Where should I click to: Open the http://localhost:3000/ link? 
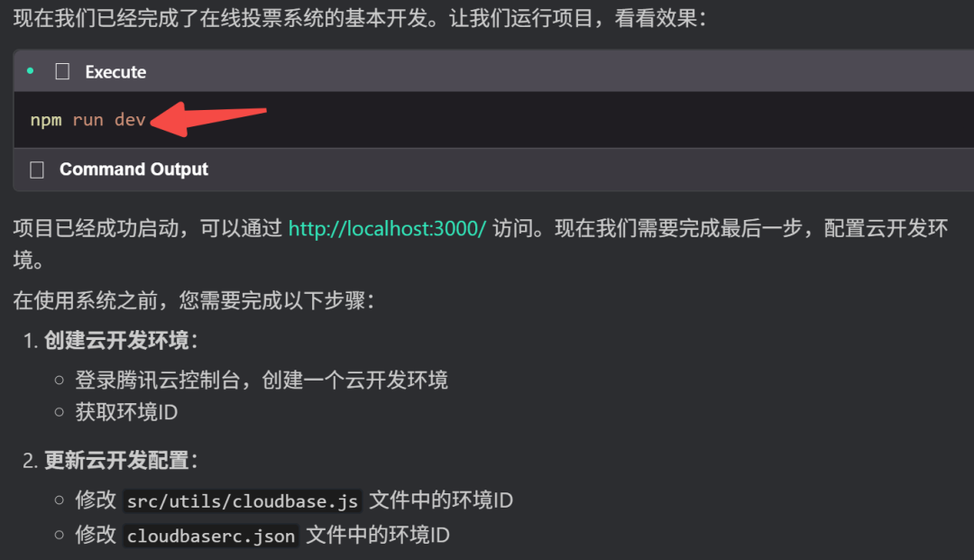387,228
